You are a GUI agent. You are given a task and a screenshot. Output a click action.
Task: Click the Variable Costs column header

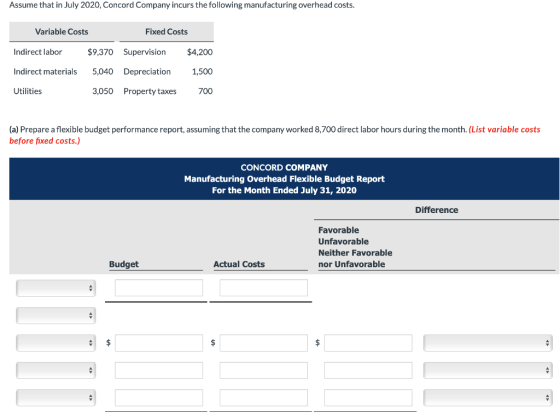(61, 32)
